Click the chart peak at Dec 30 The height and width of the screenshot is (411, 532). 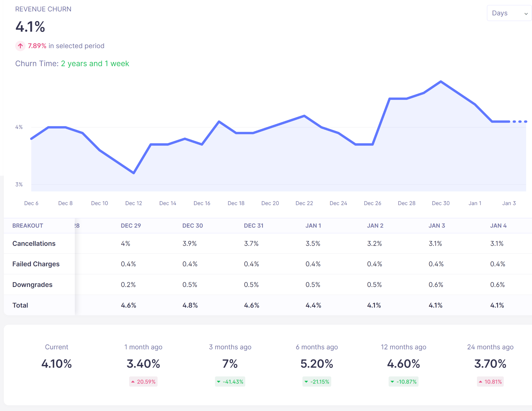[x=441, y=82]
